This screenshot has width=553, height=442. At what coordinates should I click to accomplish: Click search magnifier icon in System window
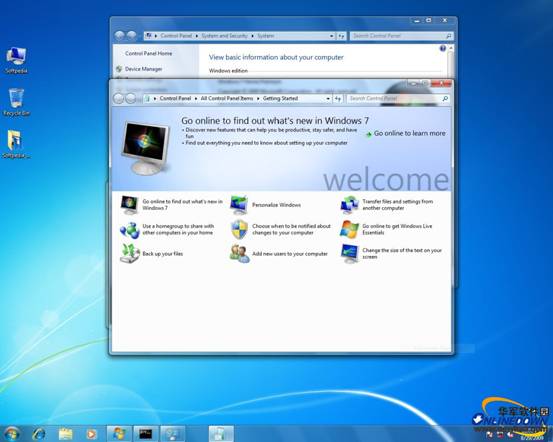pyautogui.click(x=449, y=36)
